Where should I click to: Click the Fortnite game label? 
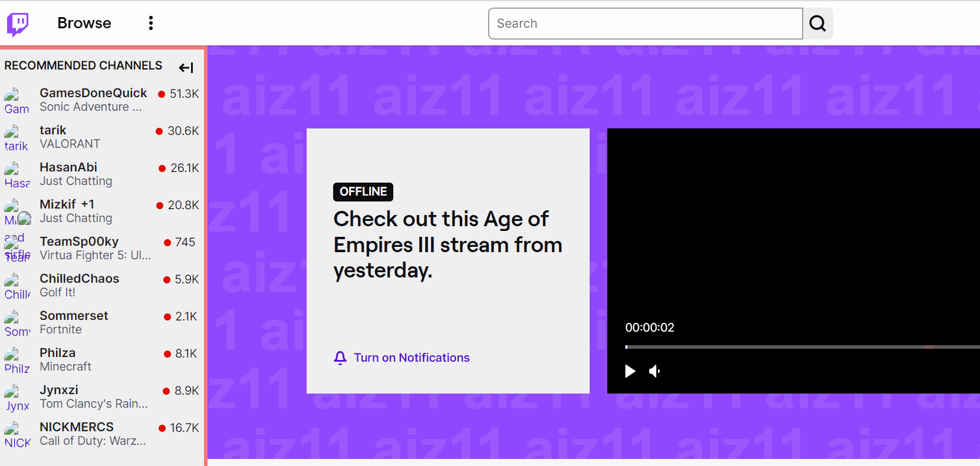coord(61,330)
